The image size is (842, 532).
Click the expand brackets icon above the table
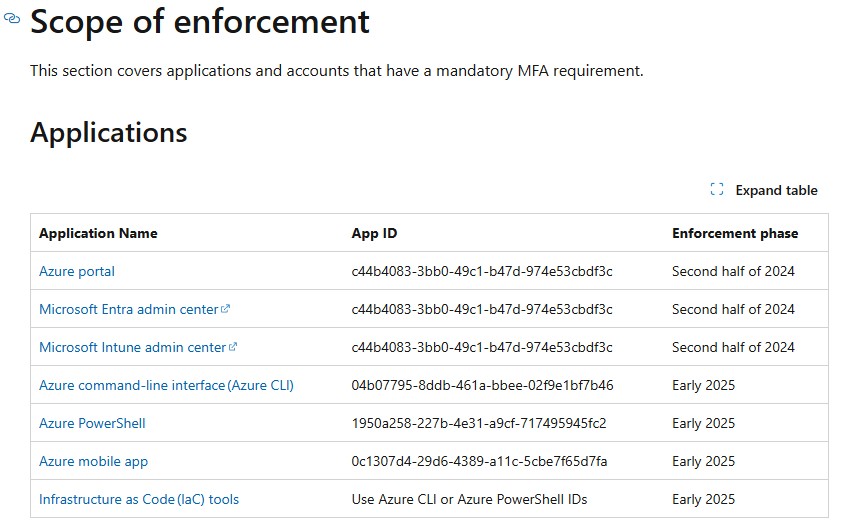pyautogui.click(x=716, y=190)
